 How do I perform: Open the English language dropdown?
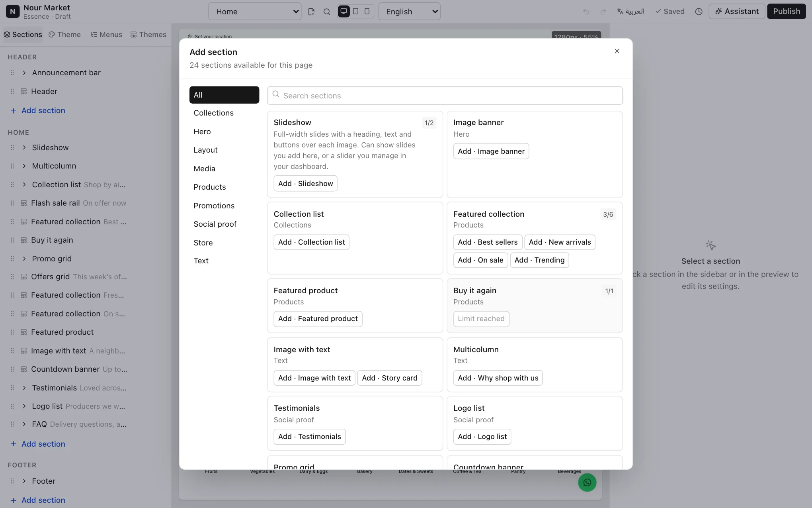[x=410, y=12]
